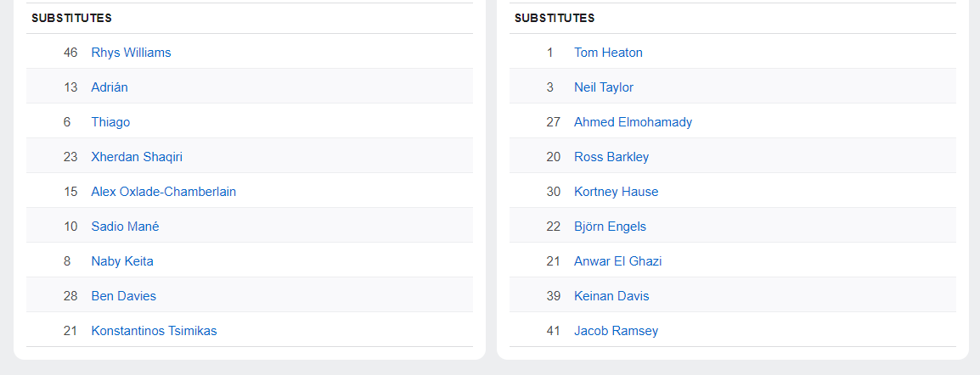Click the right Substitutes section header
Viewport: 980px width, 375px height.
point(555,18)
